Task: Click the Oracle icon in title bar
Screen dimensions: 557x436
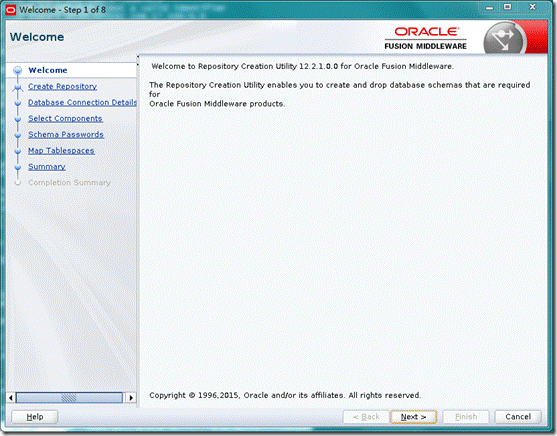Action: point(11,10)
